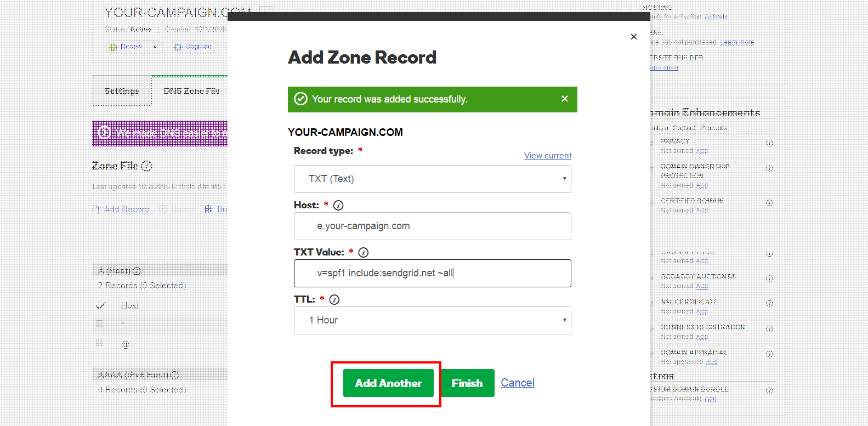The width and height of the screenshot is (868, 426).
Task: Click the Finish button
Action: 467,383
